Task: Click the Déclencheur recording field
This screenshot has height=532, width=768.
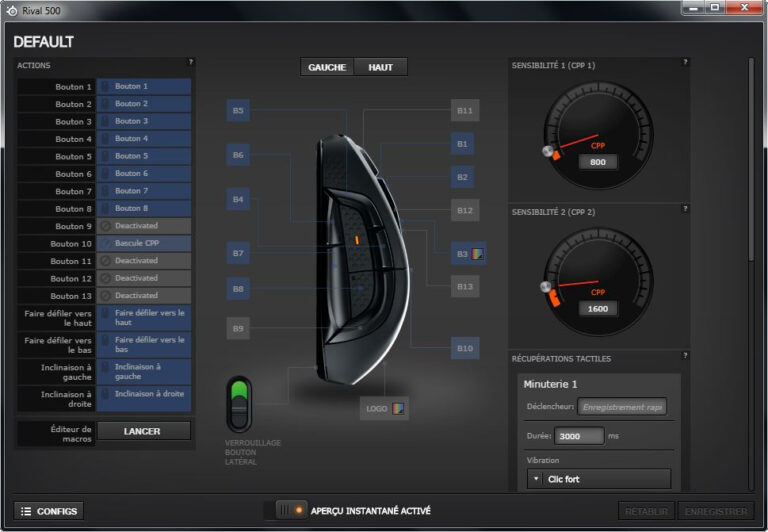Action: coord(622,407)
